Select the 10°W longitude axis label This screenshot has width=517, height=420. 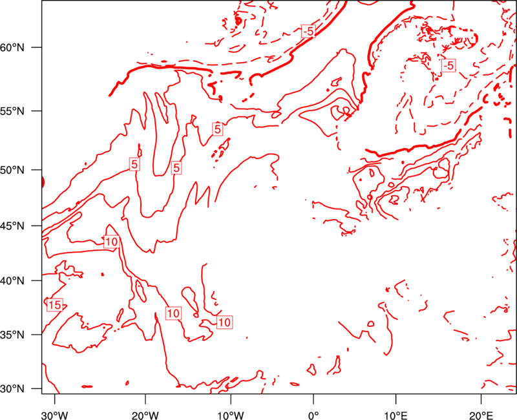pos(231,415)
